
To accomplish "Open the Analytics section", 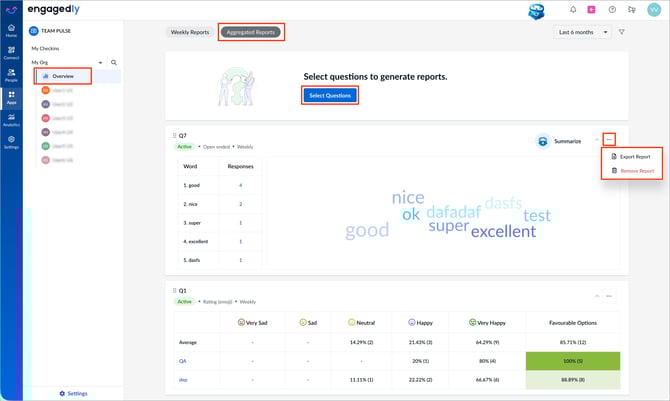I will [x=12, y=120].
